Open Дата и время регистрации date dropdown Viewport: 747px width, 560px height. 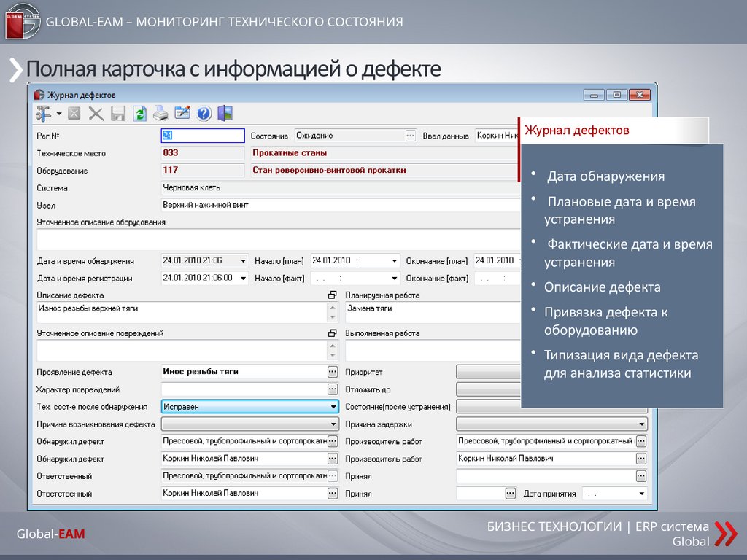point(243,278)
